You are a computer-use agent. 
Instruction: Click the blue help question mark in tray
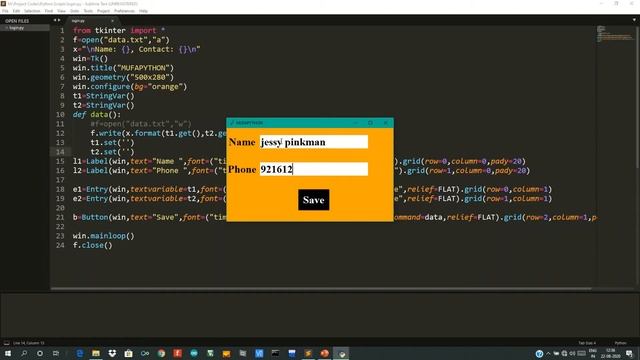point(539,353)
